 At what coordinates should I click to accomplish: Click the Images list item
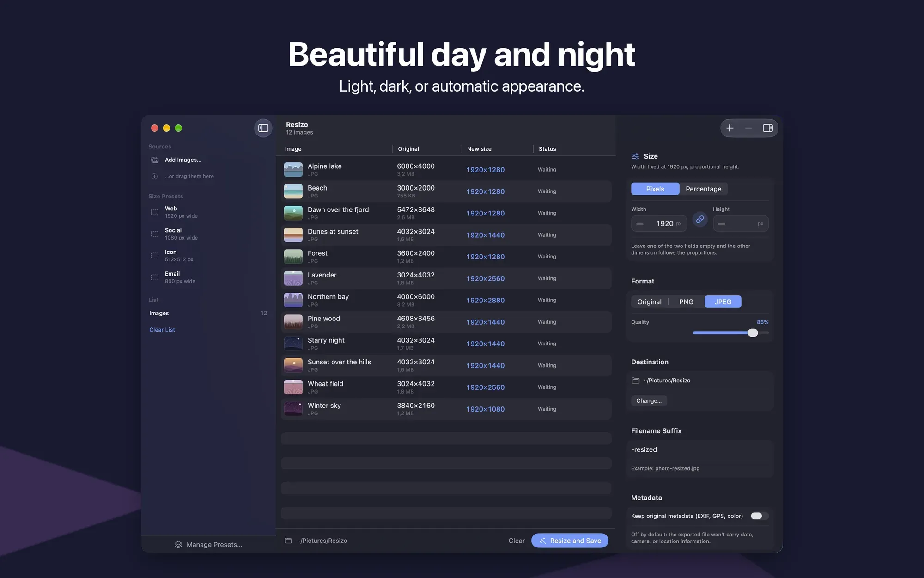(208, 313)
